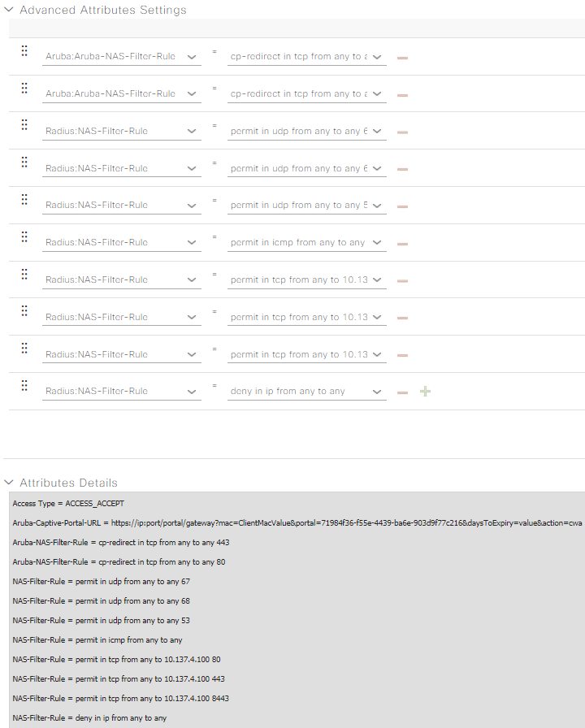Open value dropdown of first permit tcp 10.13 row
The width and height of the screenshot is (585, 728).
coord(307,280)
